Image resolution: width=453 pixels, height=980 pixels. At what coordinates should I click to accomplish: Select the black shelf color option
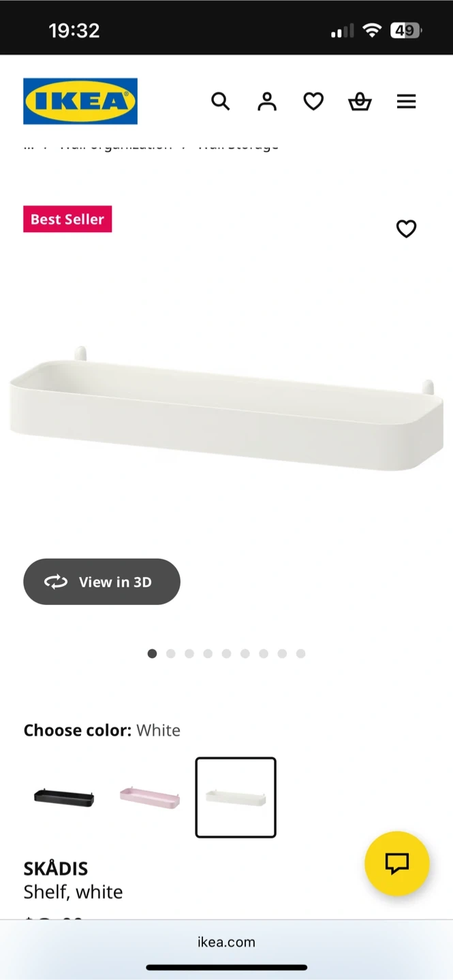(x=64, y=797)
